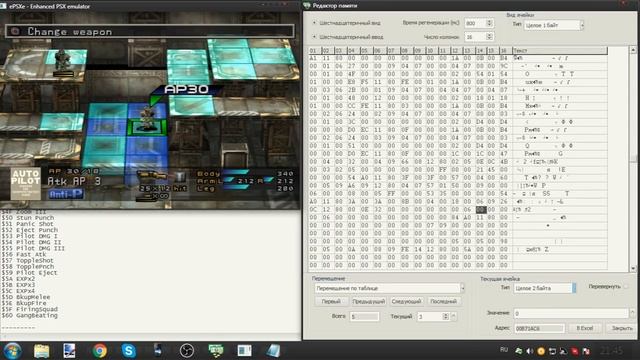Image resolution: width=640 pixels, height=360 pixels.
Task: Click the Адрес field showing 00B71AC6
Action: pos(539,328)
